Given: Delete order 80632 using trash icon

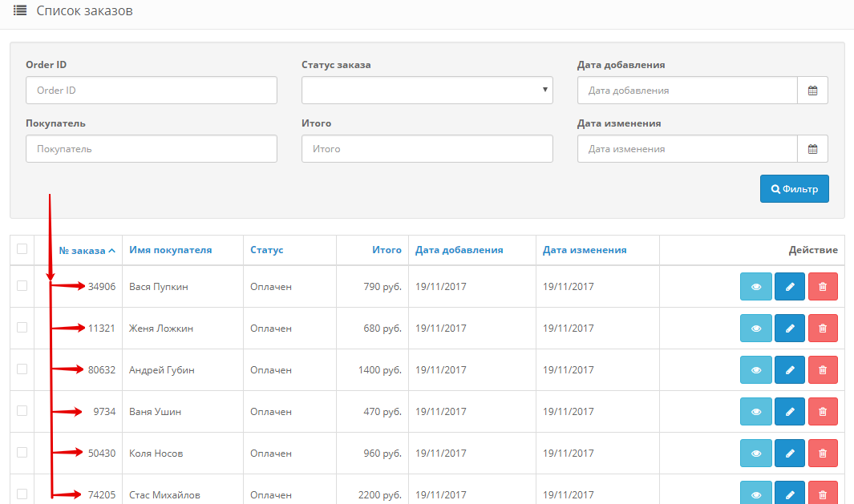Looking at the screenshot, I should click(x=823, y=369).
